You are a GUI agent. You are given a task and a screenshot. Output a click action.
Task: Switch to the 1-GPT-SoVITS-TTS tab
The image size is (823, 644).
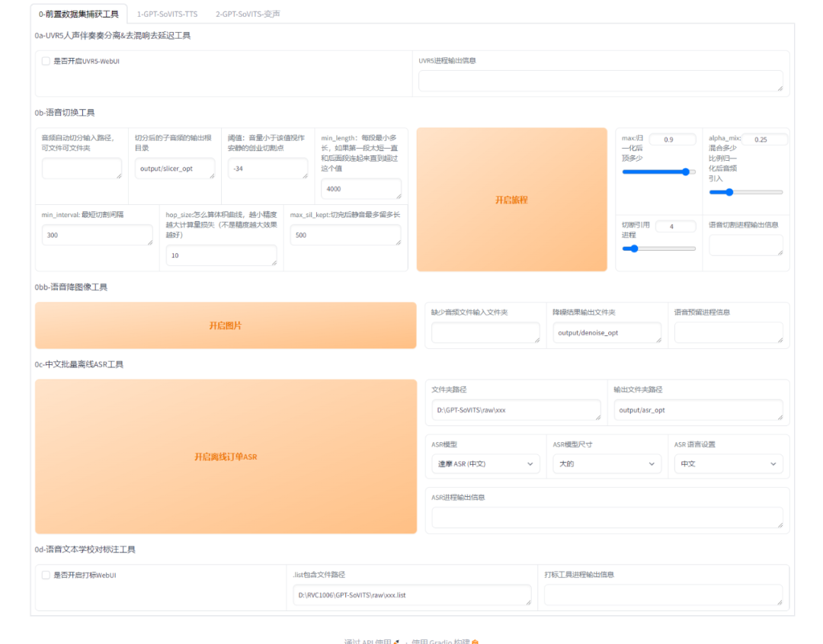tap(167, 14)
